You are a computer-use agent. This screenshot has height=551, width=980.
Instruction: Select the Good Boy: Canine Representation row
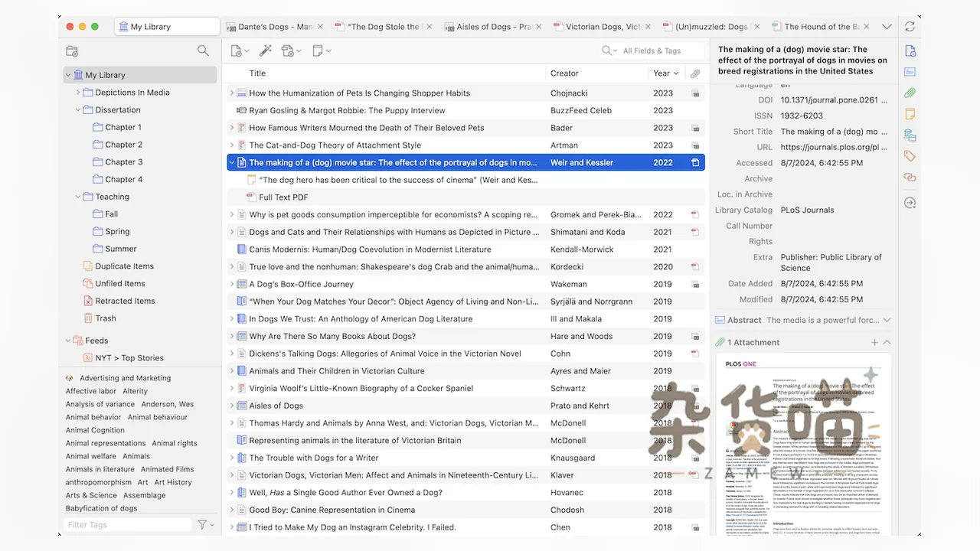point(466,510)
